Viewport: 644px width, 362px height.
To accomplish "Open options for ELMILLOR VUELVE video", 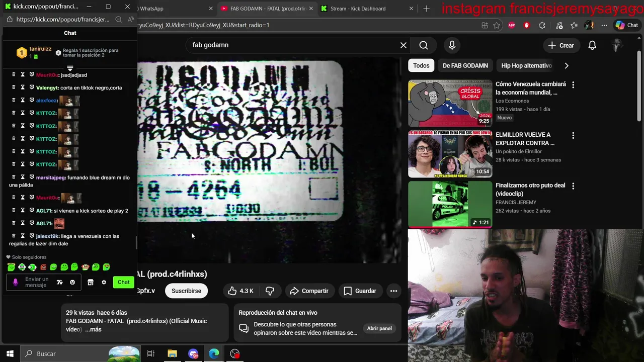I will tap(573, 136).
